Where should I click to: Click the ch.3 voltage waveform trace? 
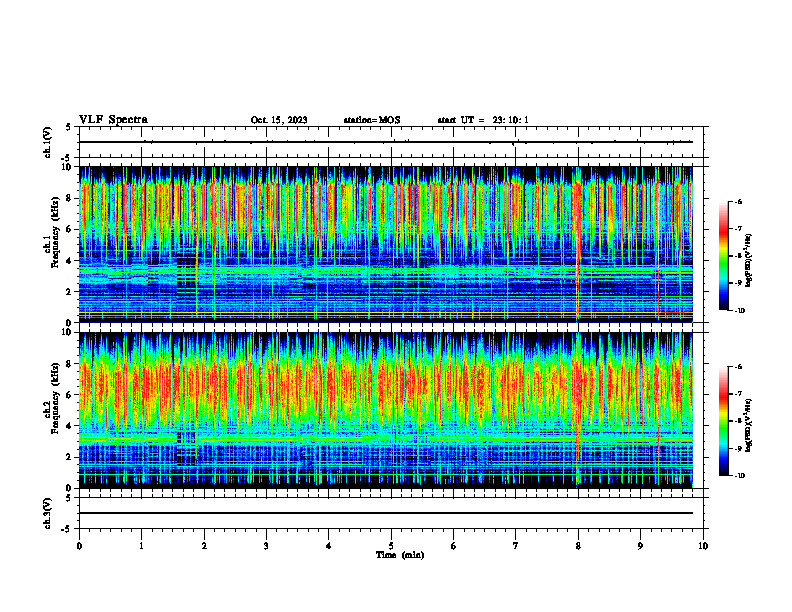[386, 513]
